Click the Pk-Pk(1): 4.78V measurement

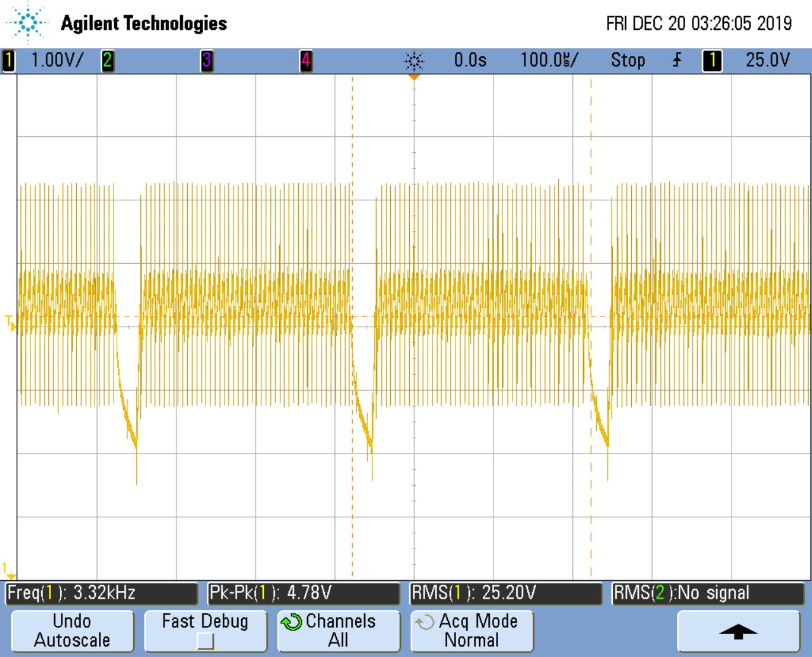click(x=304, y=594)
